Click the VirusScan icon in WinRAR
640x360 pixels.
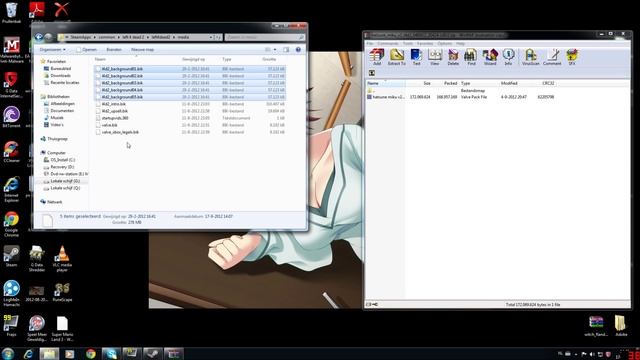(x=531, y=57)
